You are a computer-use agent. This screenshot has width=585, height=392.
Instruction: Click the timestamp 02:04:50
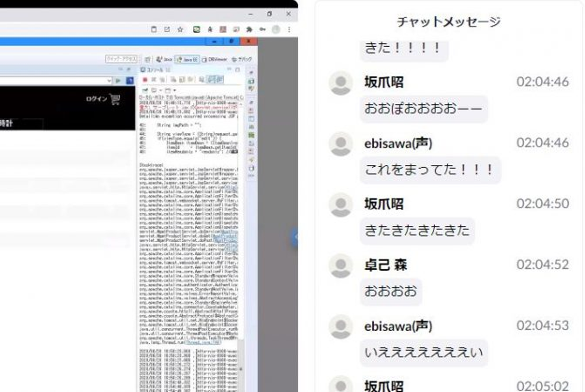[x=543, y=203]
